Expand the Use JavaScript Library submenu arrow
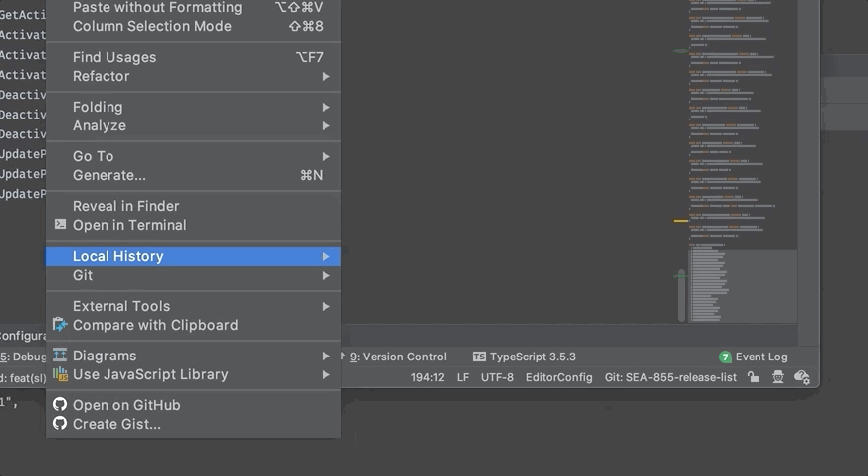The image size is (868, 476). pos(326,374)
